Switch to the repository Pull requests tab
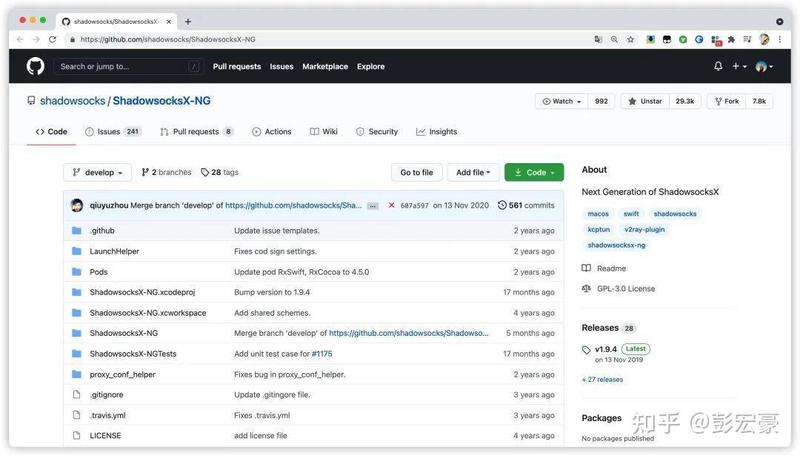The width and height of the screenshot is (800, 456). point(196,132)
